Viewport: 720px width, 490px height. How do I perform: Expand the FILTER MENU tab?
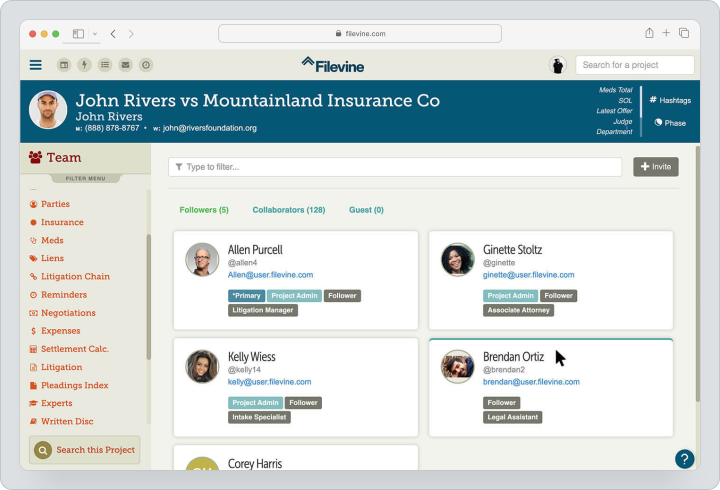click(85, 178)
